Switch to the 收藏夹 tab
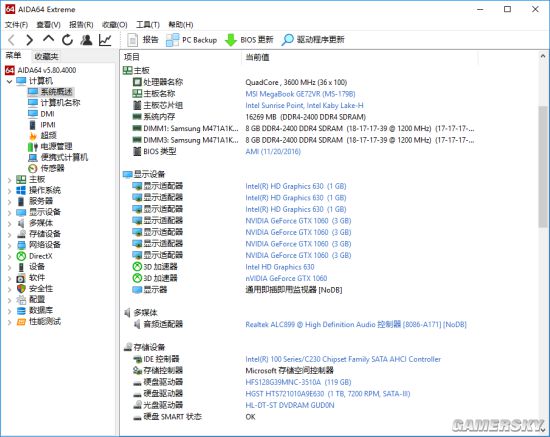The width and height of the screenshot is (550, 437). (46, 56)
